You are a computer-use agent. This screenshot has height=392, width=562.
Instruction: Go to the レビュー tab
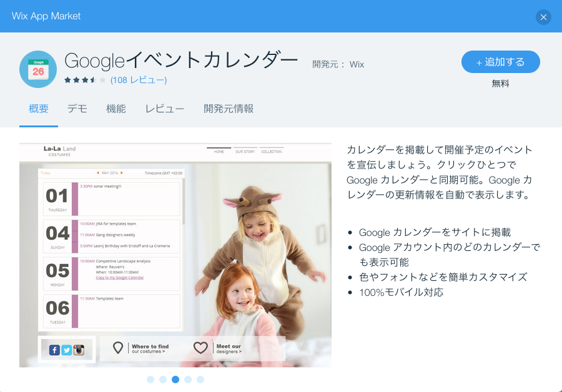coord(164,109)
